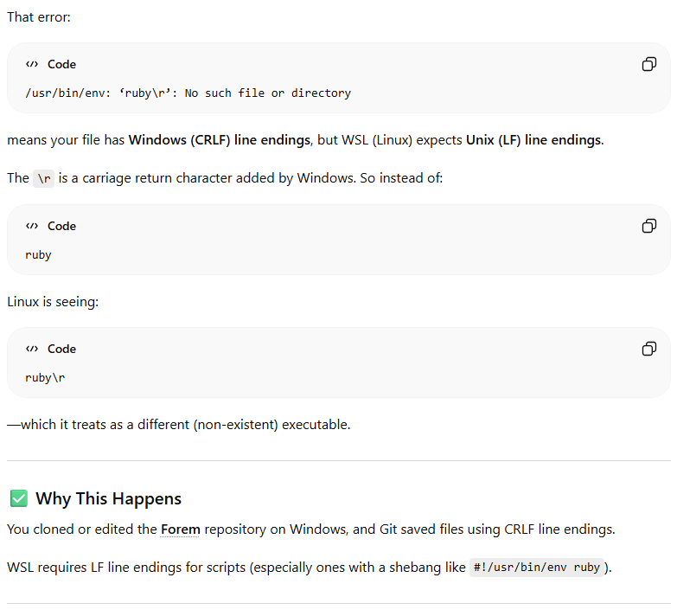Click the code bracket icon above 'ruby\r' snippet
Viewport: 677px width, 616px height.
pos(32,349)
